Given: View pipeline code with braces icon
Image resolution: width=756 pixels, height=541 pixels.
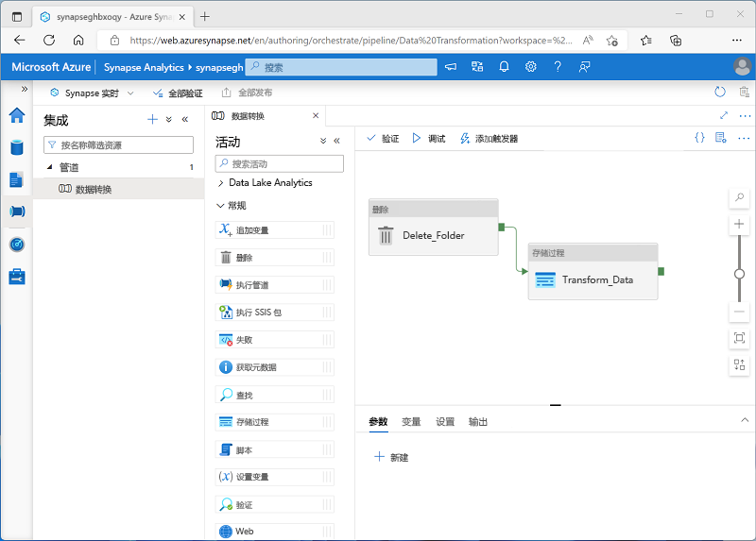Looking at the screenshot, I should pos(699,138).
